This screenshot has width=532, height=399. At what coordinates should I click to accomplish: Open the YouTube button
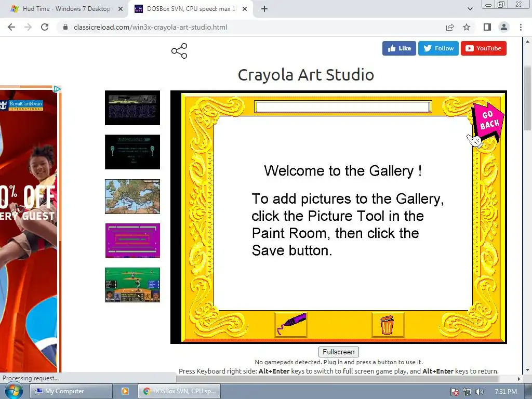tap(484, 48)
